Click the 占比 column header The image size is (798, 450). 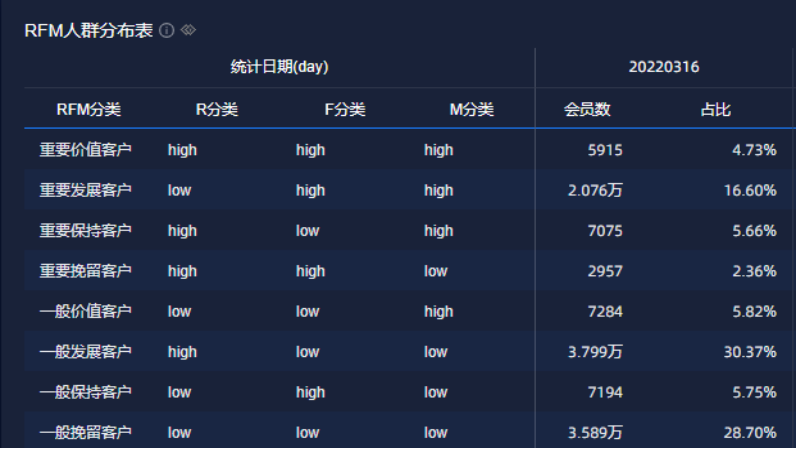[715, 109]
